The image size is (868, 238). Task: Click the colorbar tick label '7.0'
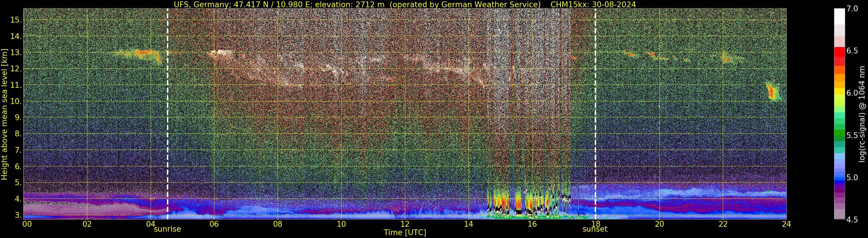[x=852, y=9]
